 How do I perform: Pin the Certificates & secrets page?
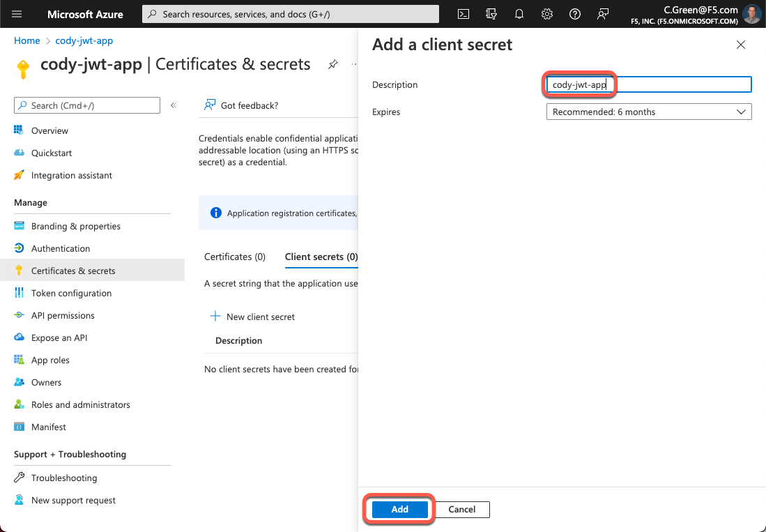[333, 64]
